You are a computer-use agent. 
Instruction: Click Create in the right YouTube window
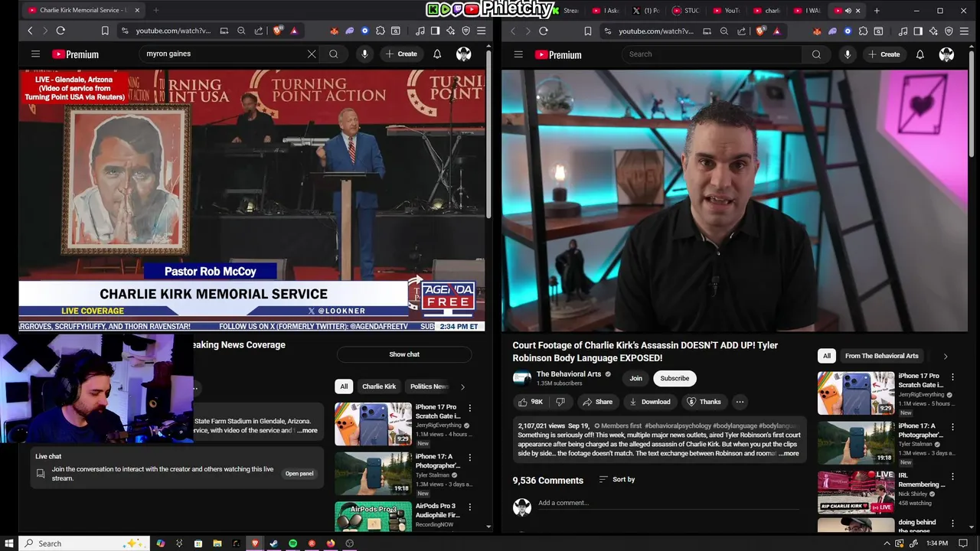pyautogui.click(x=884, y=54)
